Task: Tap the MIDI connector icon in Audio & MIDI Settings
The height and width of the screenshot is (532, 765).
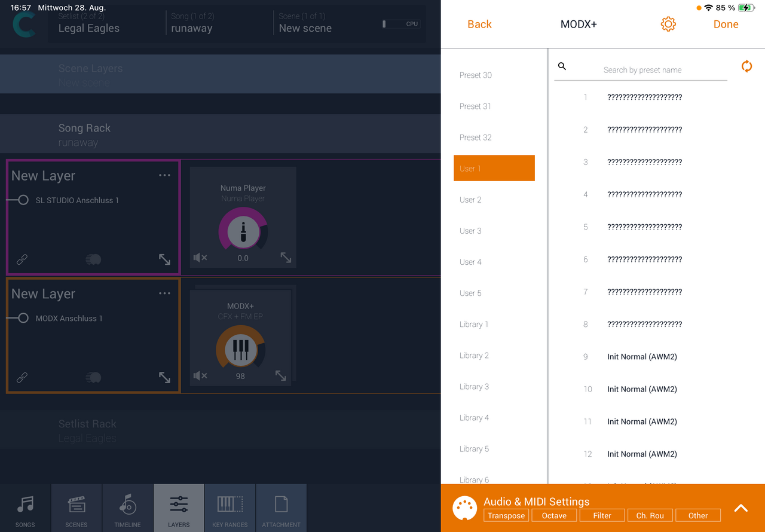Action: 464,508
